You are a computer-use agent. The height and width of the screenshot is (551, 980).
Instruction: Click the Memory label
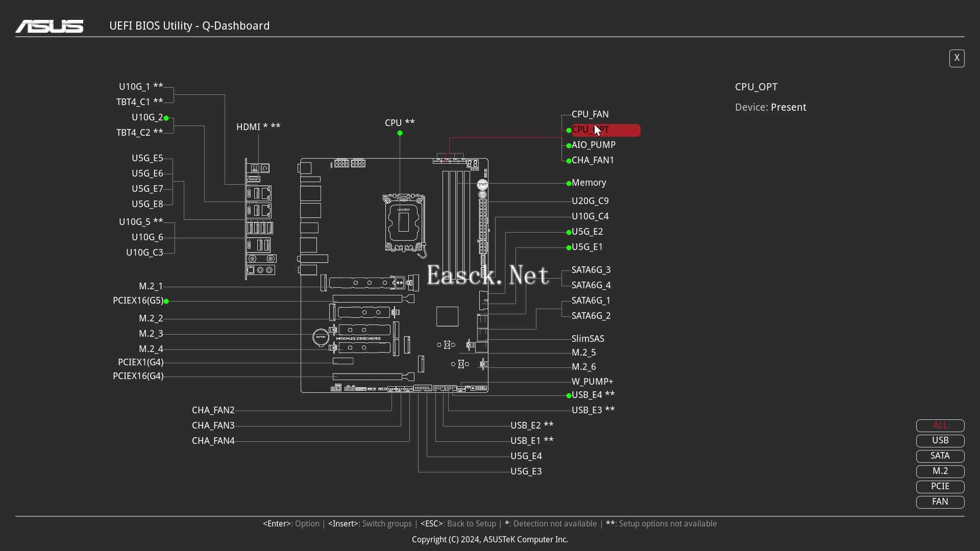coord(589,183)
